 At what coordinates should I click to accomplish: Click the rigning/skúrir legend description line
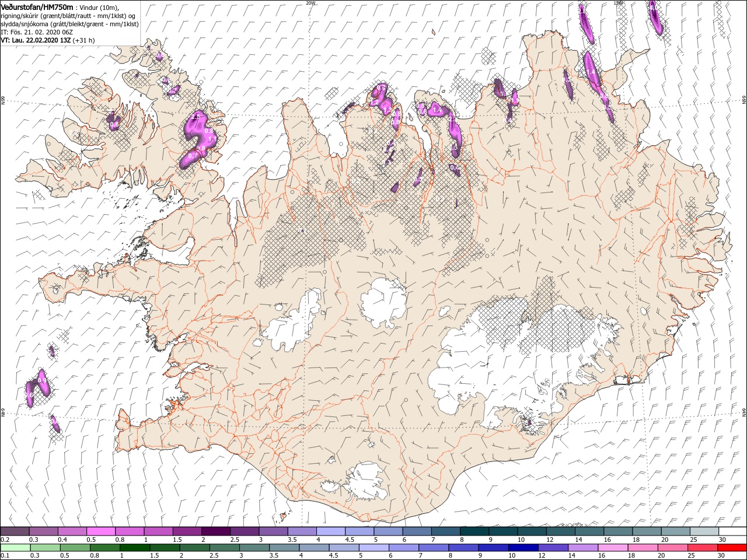pyautogui.click(x=68, y=15)
